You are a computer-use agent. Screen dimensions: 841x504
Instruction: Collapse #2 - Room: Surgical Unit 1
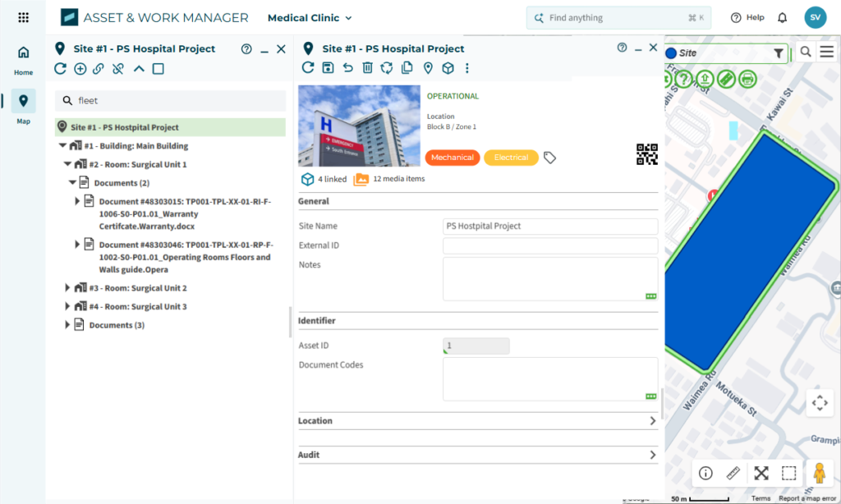pyautogui.click(x=67, y=164)
